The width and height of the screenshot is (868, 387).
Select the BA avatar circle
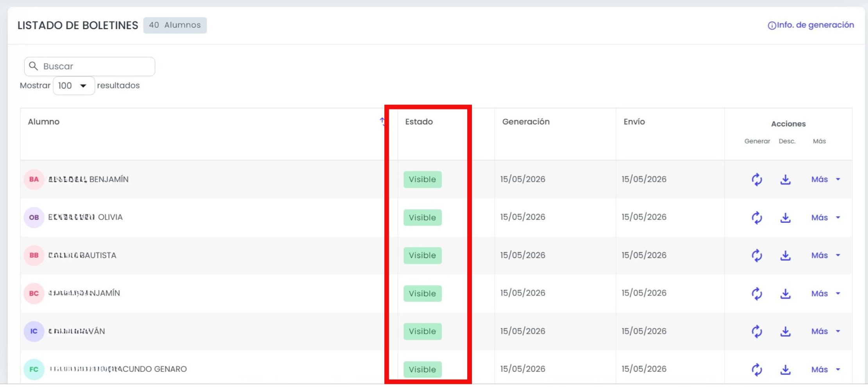click(x=34, y=179)
